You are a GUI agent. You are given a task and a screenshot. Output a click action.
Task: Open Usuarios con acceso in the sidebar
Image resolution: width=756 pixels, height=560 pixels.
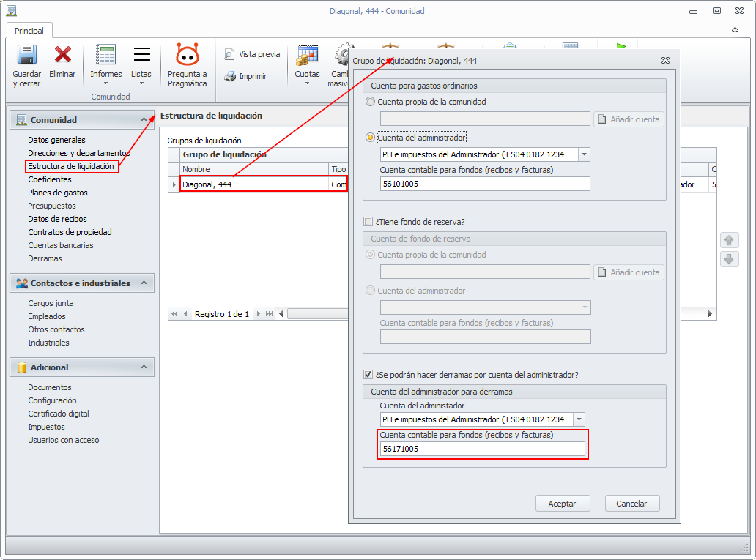[64, 441]
